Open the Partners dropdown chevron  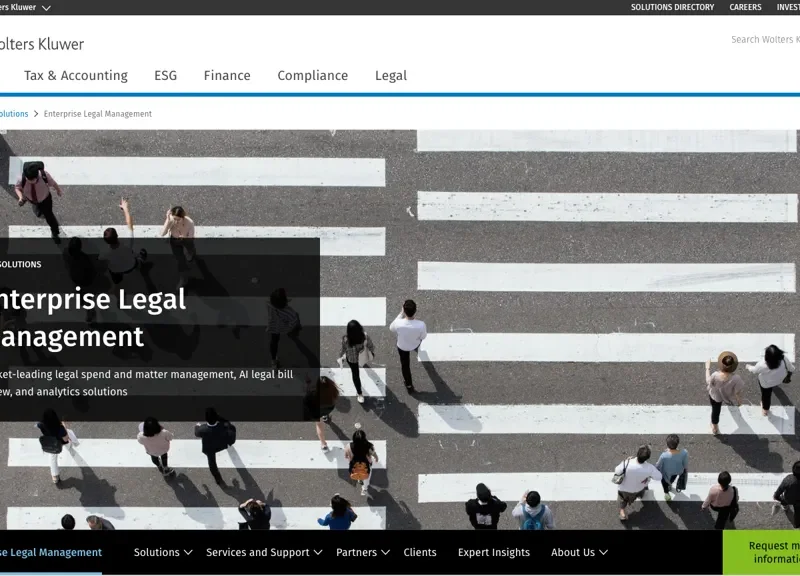[x=385, y=552]
